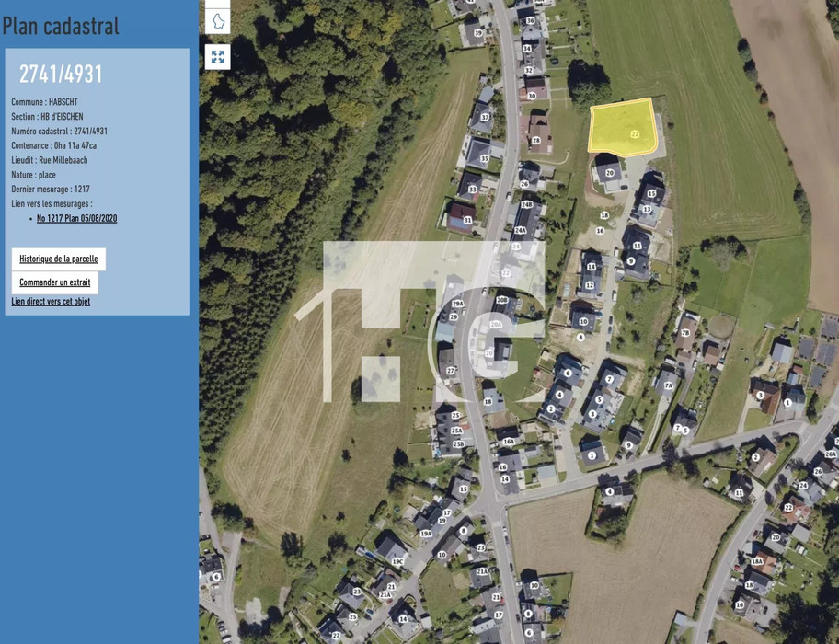Click the parcel number 2741/4931 heading
The width and height of the screenshot is (839, 644).
(61, 75)
